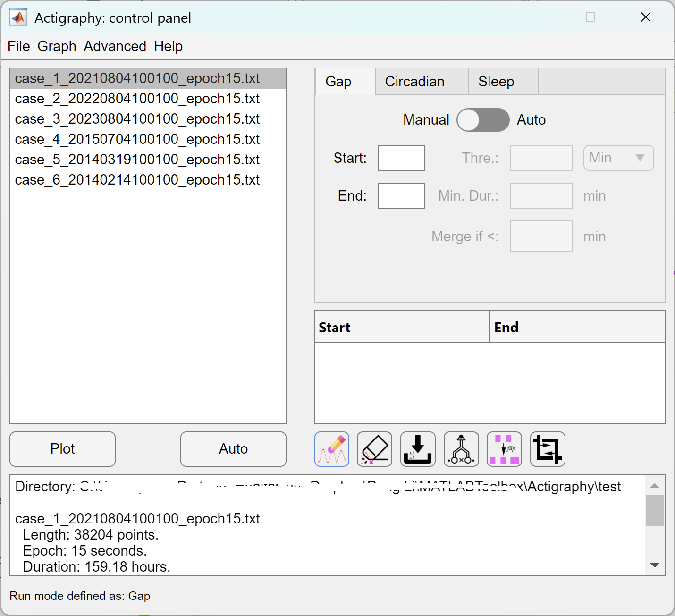The height and width of the screenshot is (616, 675).
Task: Use the flip segments tool
Action: pyautogui.click(x=504, y=449)
